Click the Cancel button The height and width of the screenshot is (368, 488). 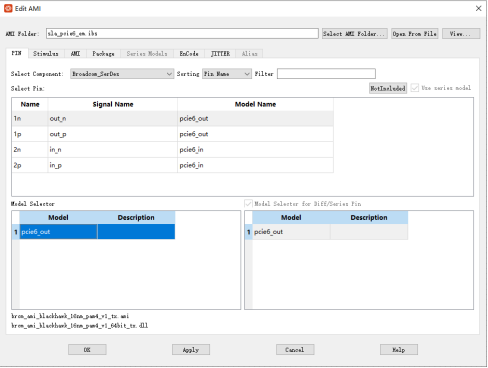click(x=295, y=350)
